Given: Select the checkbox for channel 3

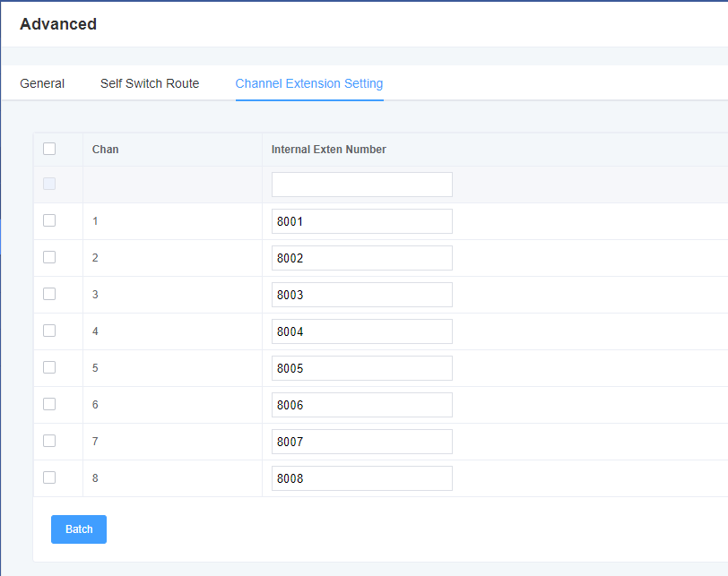Looking at the screenshot, I should coord(49,294).
